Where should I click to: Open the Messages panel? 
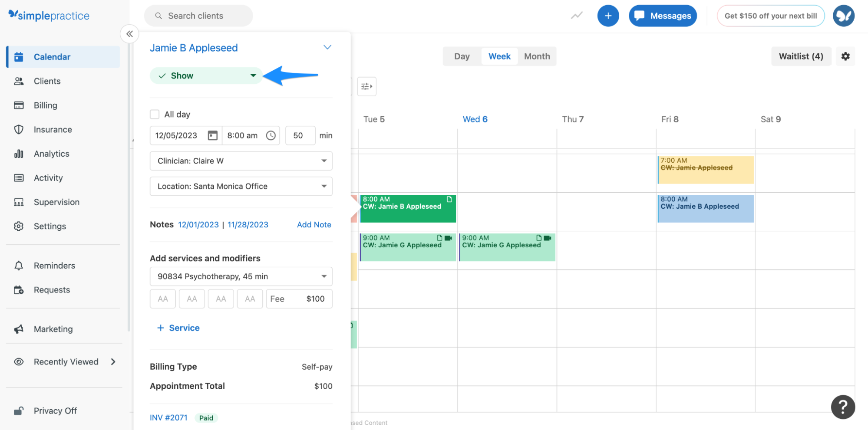(663, 15)
